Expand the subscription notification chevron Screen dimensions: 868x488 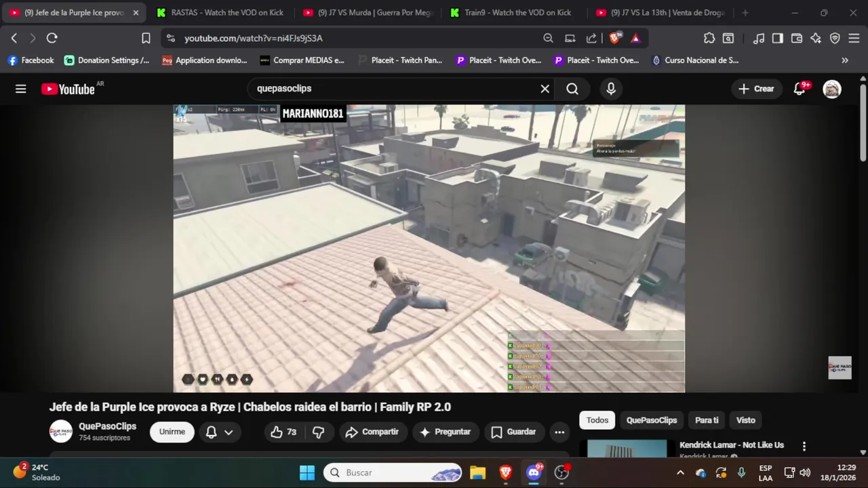coord(229,432)
